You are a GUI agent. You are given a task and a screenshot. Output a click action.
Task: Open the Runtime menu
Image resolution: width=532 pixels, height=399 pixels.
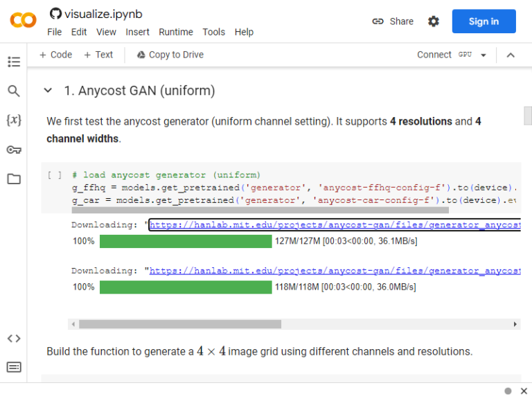[x=176, y=32]
